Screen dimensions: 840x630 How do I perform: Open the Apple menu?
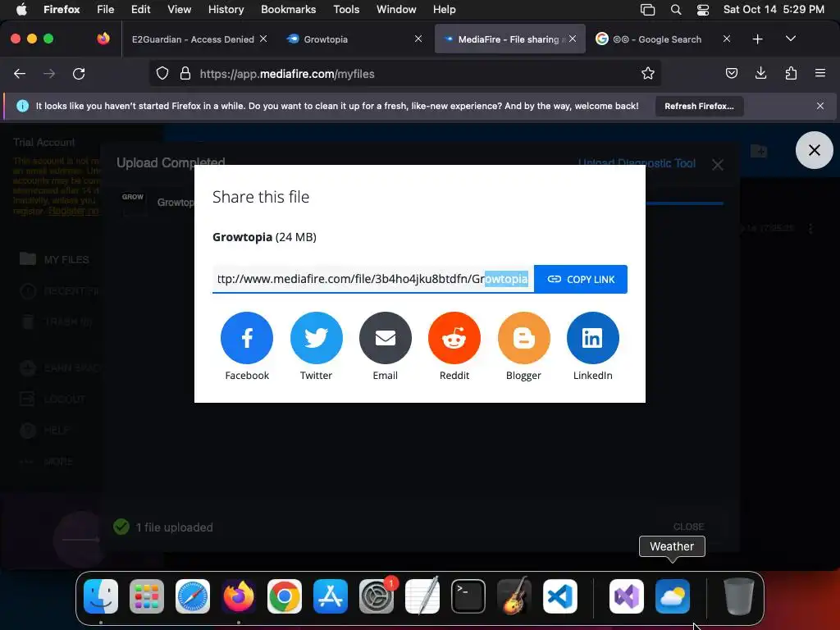21,9
